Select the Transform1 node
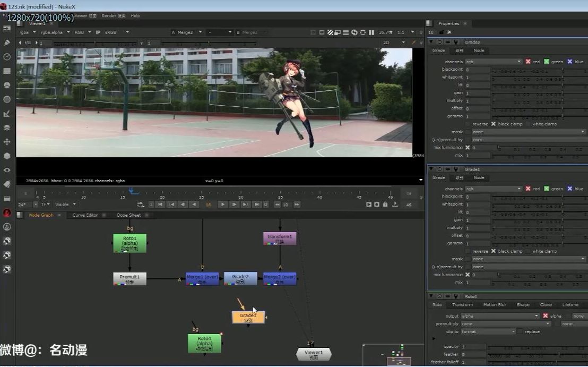 pos(280,238)
